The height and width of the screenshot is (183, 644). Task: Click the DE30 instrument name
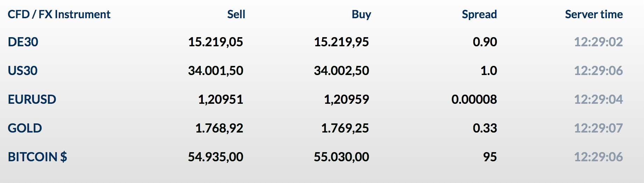click(23, 42)
